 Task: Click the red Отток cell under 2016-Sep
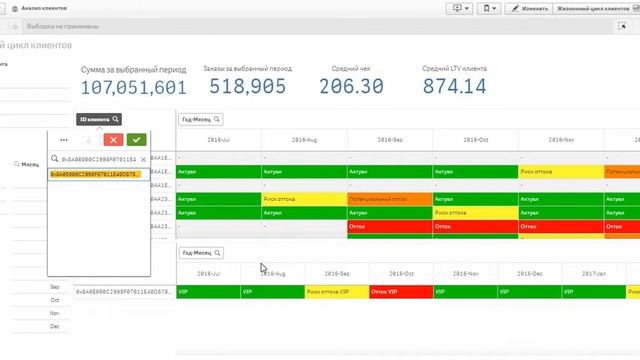tap(390, 227)
